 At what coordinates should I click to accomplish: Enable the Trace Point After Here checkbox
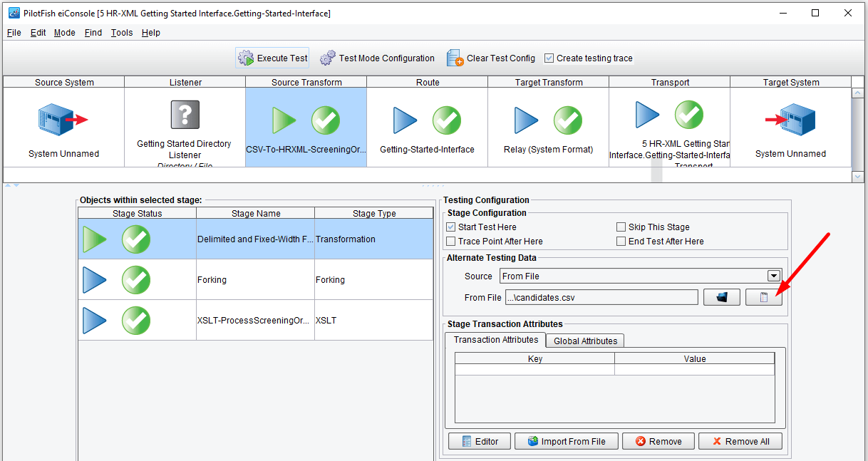(x=450, y=242)
